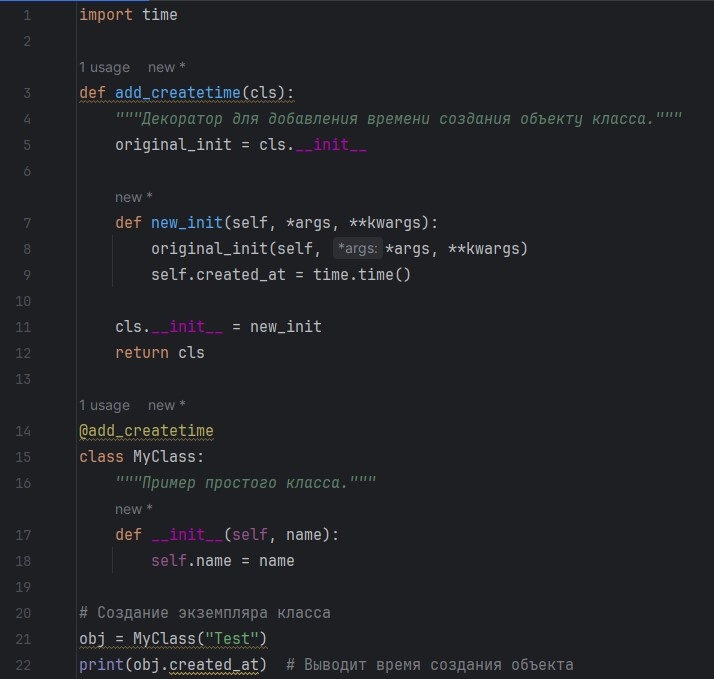The width and height of the screenshot is (714, 679).
Task: Click line number 15 in the gutter
Action: (x=23, y=457)
